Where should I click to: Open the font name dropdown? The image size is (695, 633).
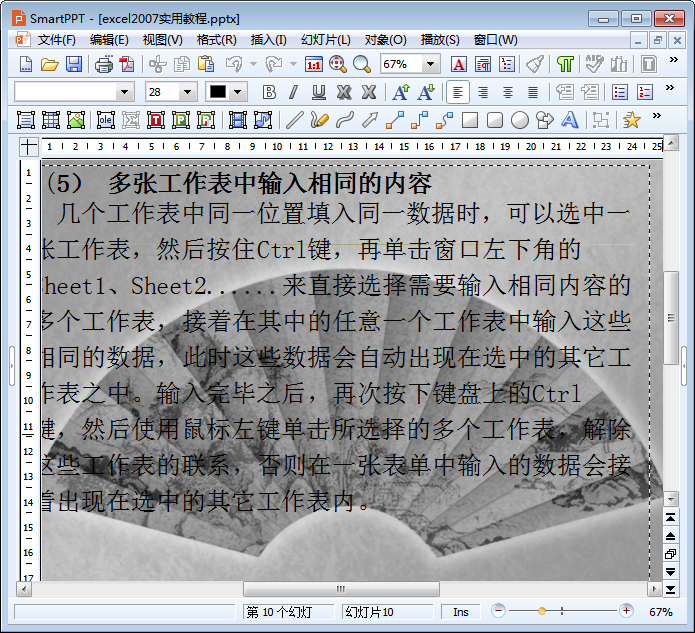[125, 92]
